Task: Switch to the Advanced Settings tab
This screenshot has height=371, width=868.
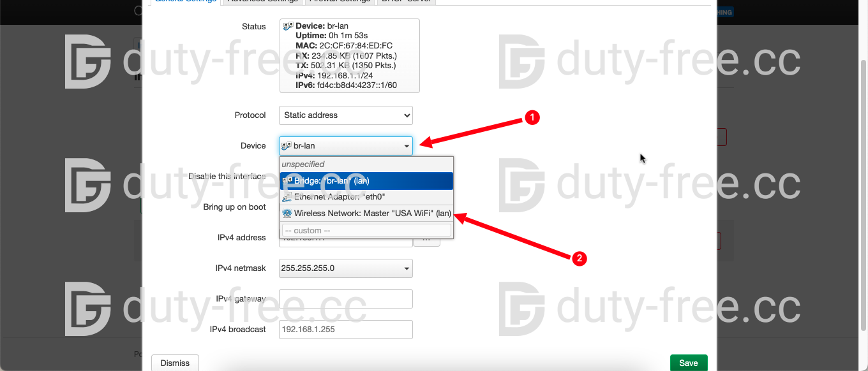Action: (262, 1)
